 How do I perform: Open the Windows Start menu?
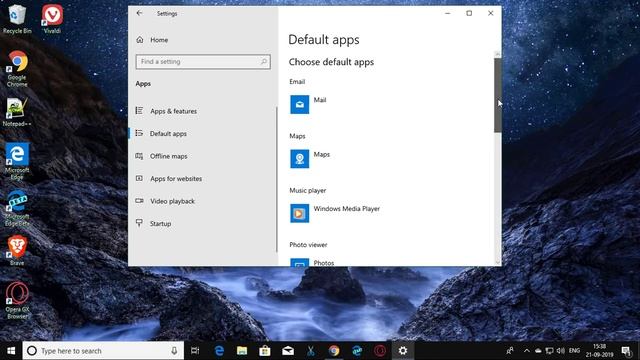click(11, 351)
